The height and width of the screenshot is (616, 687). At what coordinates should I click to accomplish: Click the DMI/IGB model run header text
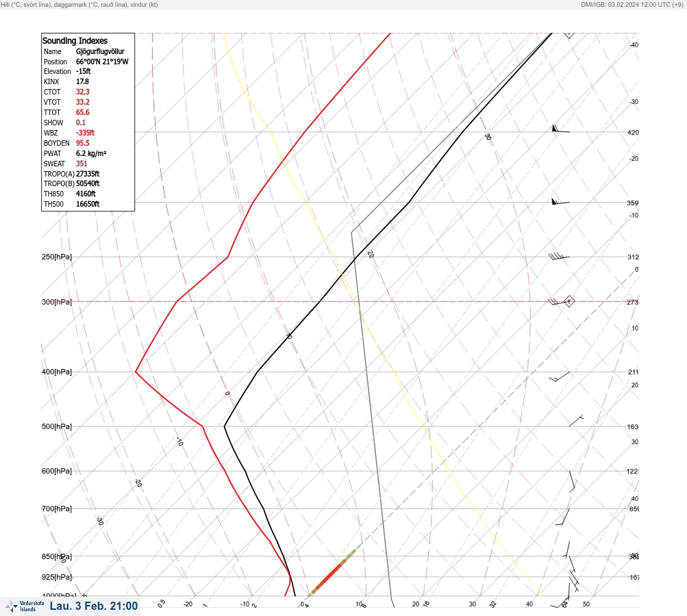pos(632,4)
